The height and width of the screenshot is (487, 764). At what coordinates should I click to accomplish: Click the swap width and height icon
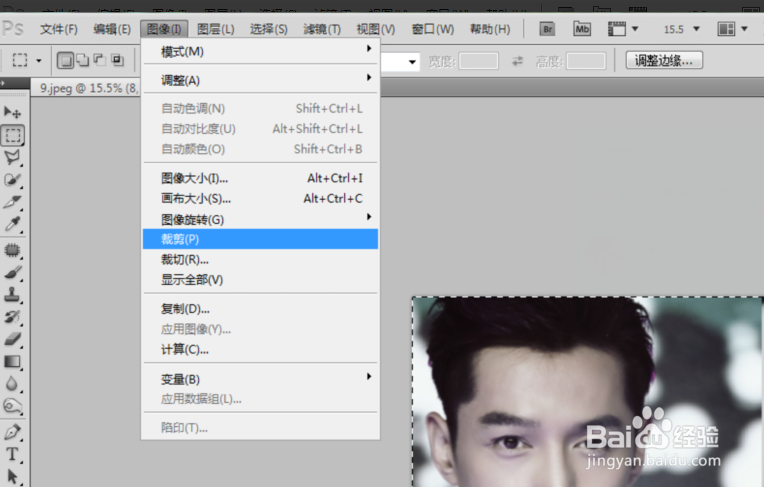[517, 61]
